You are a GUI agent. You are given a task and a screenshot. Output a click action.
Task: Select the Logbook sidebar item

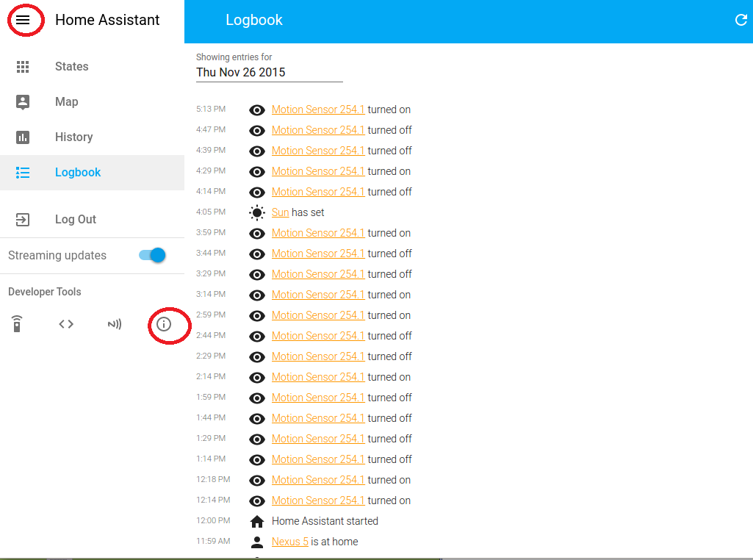[77, 172]
